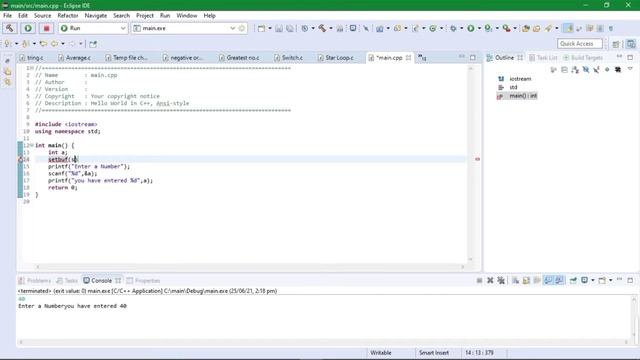The width and height of the screenshot is (640, 360).
Task: Toggle the console Scroll Lock button
Action: 526,280
